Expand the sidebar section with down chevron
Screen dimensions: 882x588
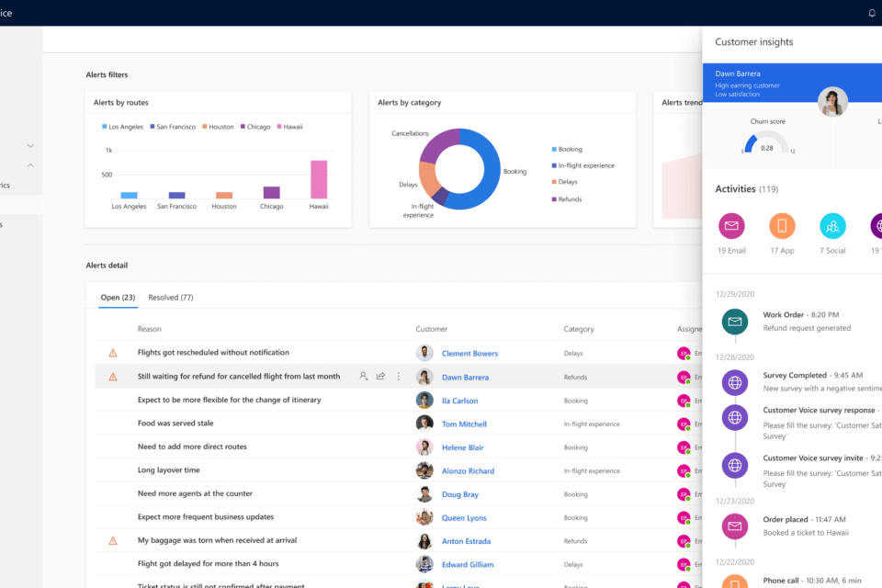[30, 145]
